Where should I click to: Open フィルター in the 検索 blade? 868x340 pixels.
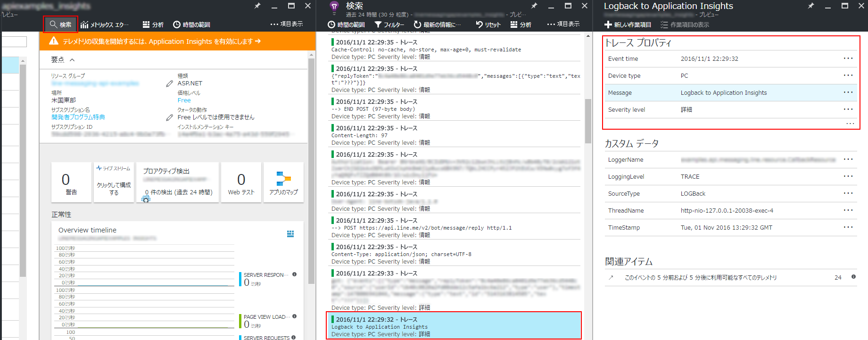coord(389,25)
